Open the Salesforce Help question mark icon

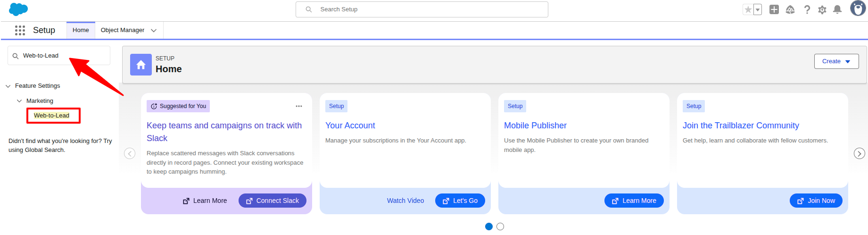point(807,9)
